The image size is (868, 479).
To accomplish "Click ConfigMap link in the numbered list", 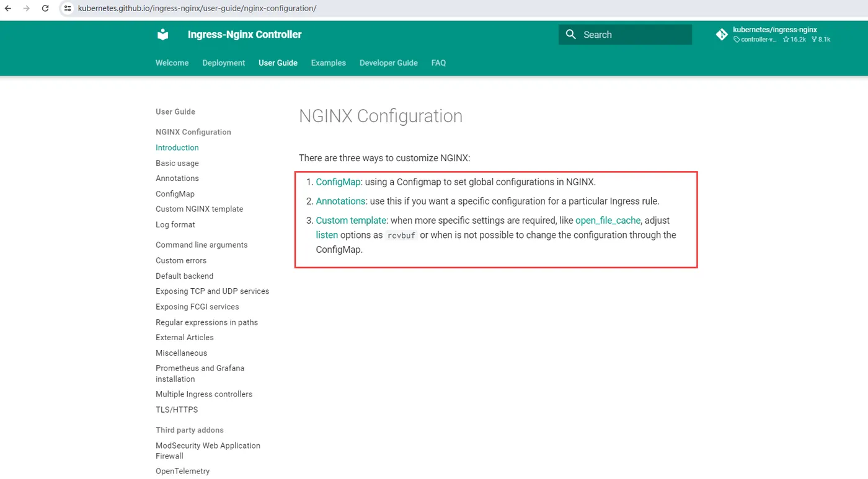I will [x=338, y=182].
